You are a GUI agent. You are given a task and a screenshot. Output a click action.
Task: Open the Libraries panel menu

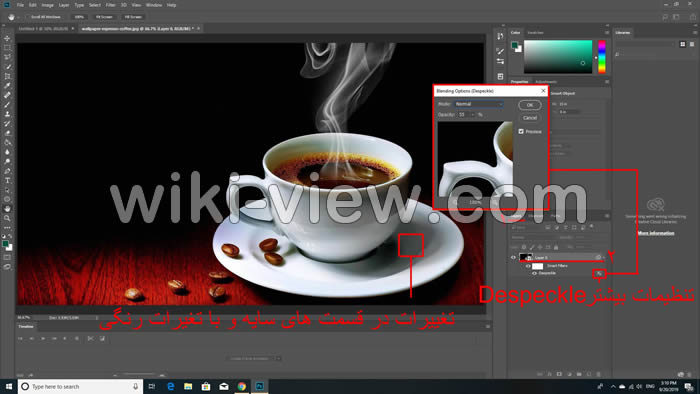[695, 33]
